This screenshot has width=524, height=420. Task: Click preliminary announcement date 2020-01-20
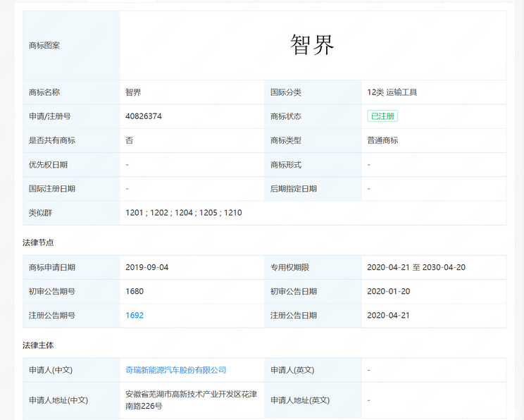tap(388, 292)
